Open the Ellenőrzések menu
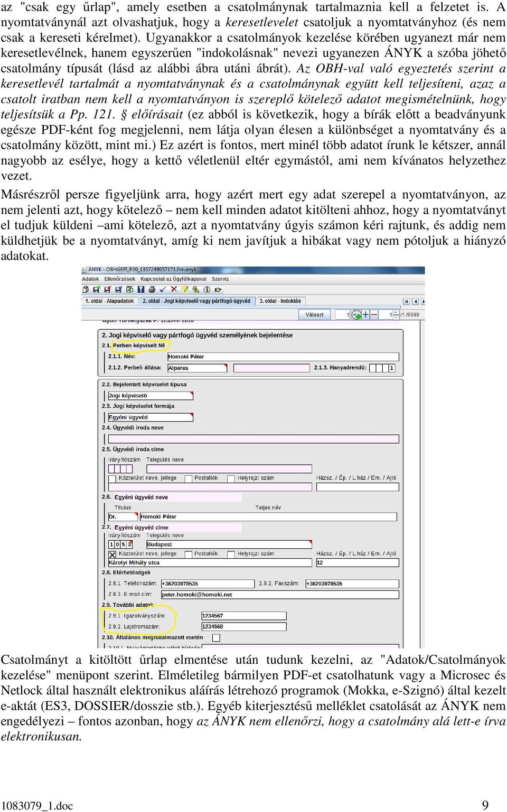507x812 pixels. click(120, 279)
